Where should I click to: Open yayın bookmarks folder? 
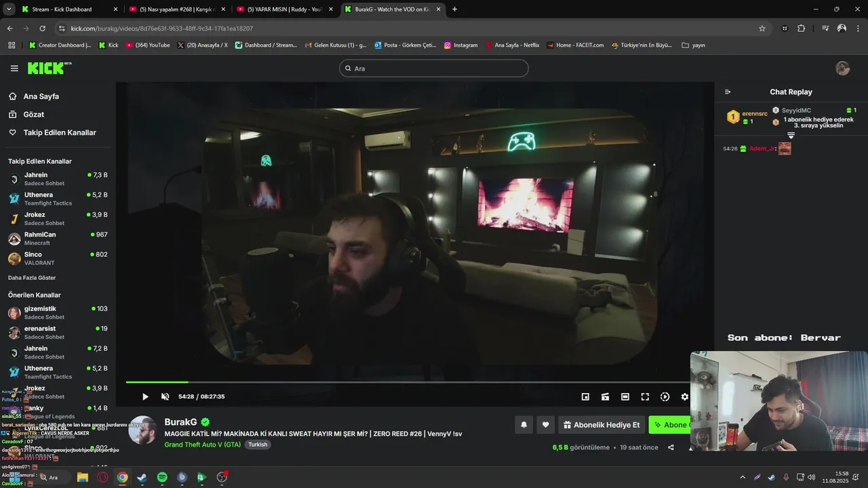[693, 45]
